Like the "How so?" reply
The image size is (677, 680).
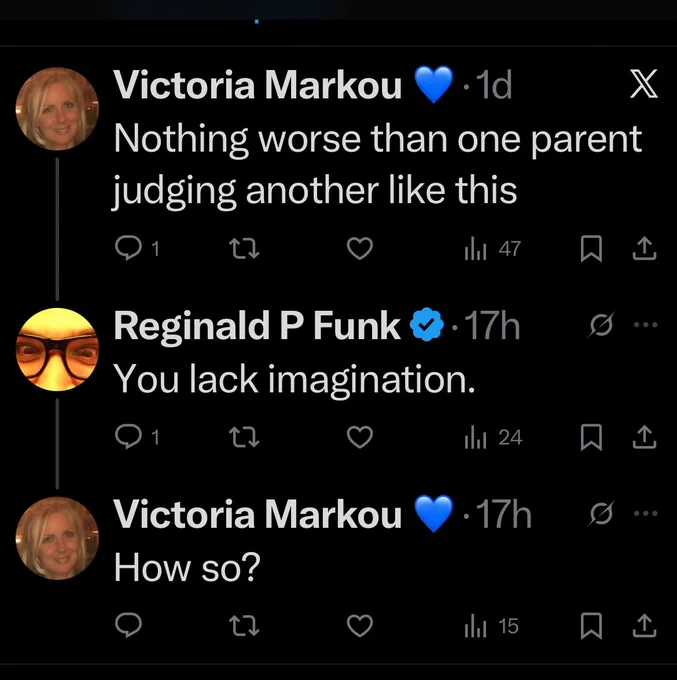point(360,625)
